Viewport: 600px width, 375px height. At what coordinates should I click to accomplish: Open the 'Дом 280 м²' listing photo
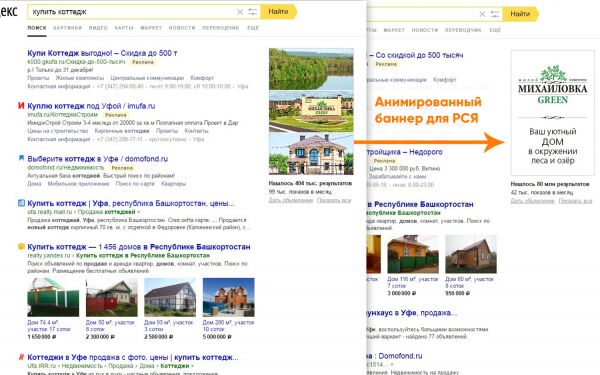(228, 297)
